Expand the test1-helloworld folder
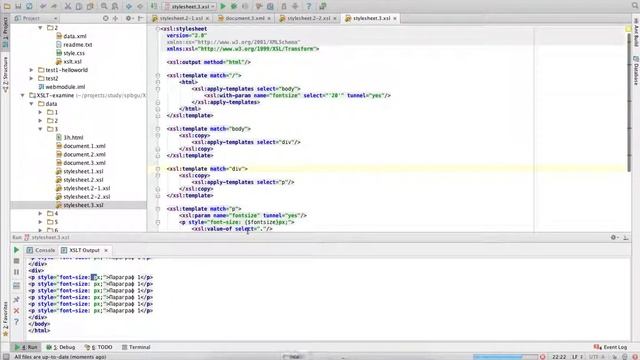This screenshot has width=640, height=360. 31,70
